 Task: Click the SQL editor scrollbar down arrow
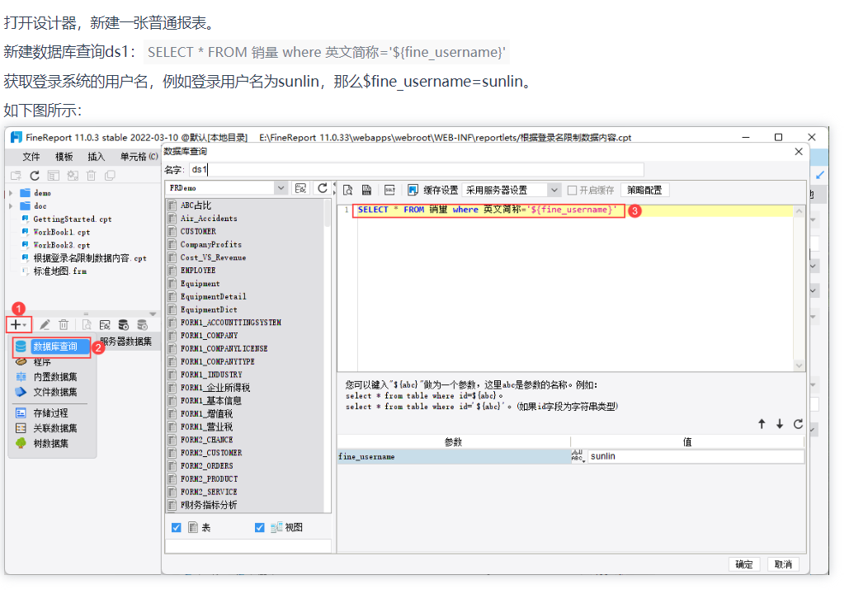pos(799,365)
